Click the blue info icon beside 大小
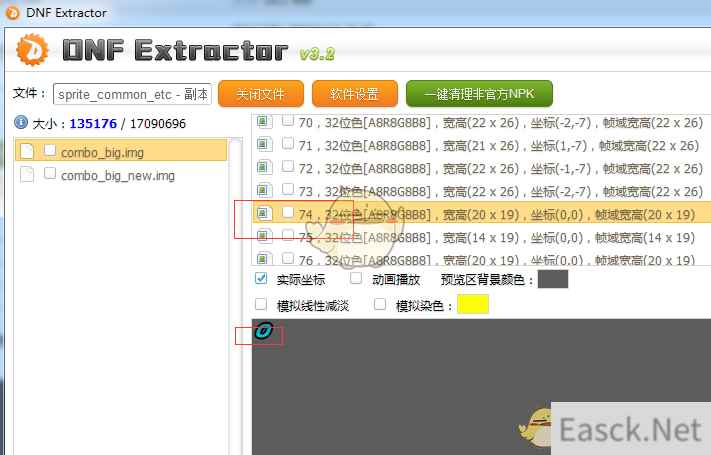This screenshot has width=711, height=455. point(21,122)
